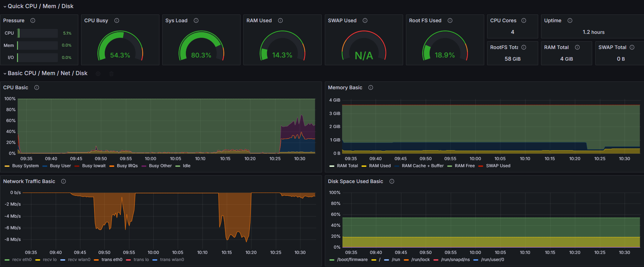Click info icon beside Uptime panel title
Viewport: 644px width, 267px height.
(x=570, y=20)
